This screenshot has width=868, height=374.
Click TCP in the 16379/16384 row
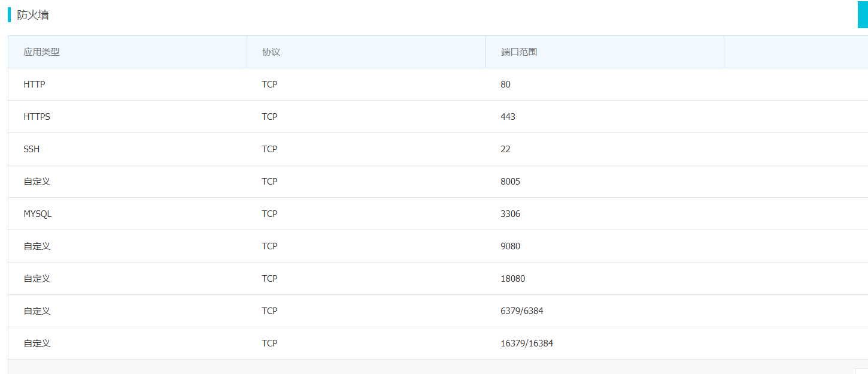coord(269,343)
